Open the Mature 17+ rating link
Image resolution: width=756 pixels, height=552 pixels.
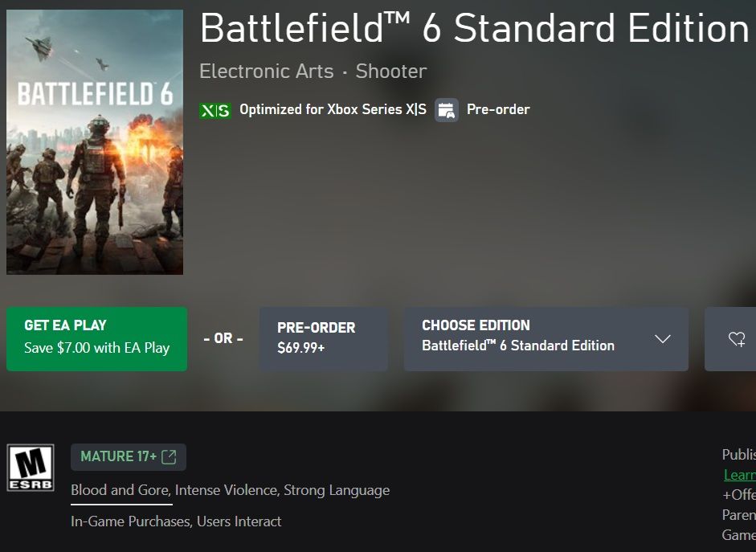119,457
